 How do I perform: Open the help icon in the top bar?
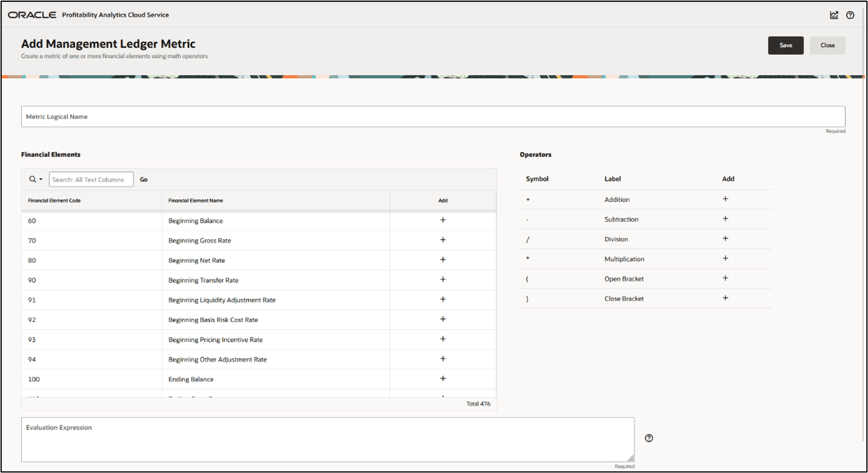coord(850,15)
